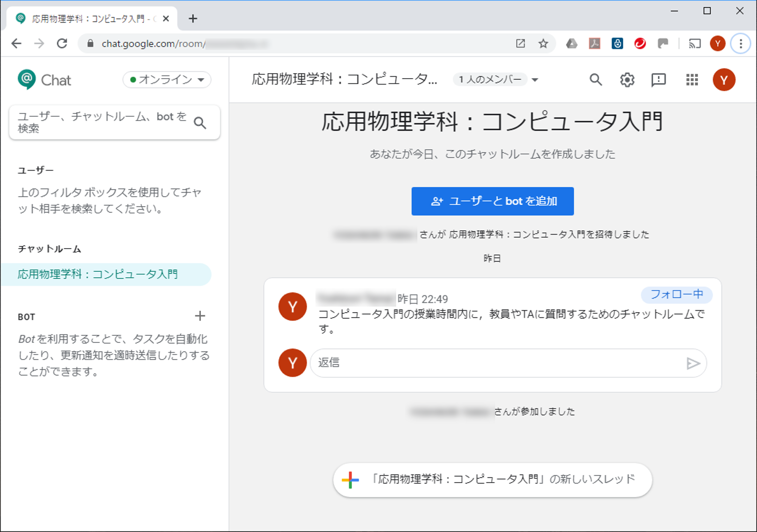
Task: Click the Cast media icon in toolbar
Action: coord(695,43)
